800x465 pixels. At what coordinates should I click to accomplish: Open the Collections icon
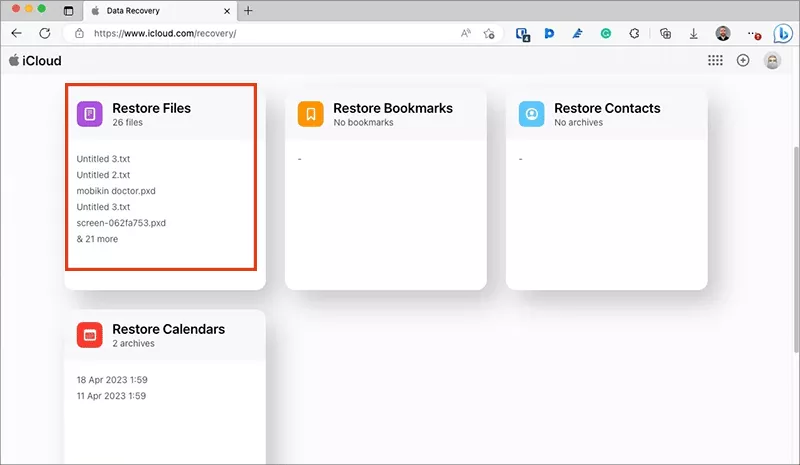pos(665,33)
